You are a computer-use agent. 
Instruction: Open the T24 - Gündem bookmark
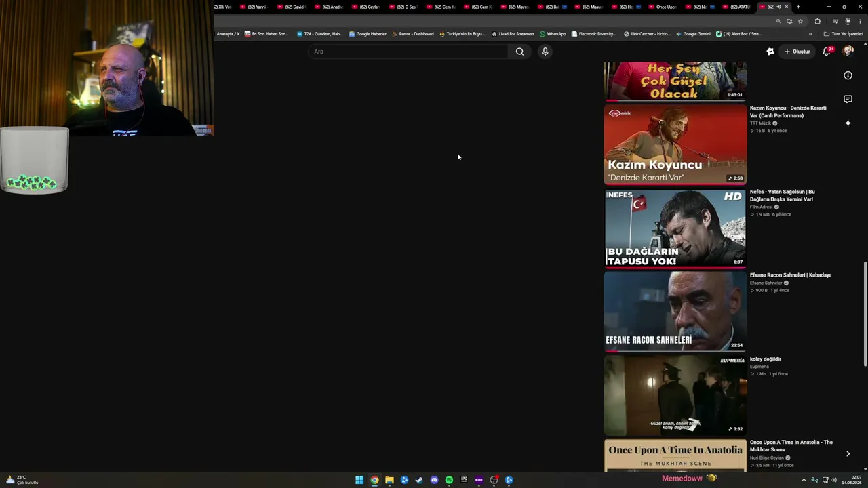[320, 34]
